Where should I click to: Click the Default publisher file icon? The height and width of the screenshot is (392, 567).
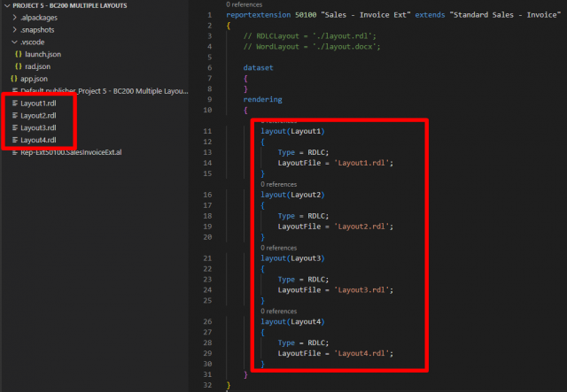click(x=13, y=91)
